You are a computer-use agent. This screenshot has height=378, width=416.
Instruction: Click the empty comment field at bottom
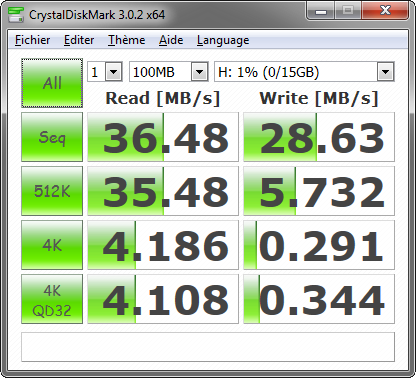(208, 347)
